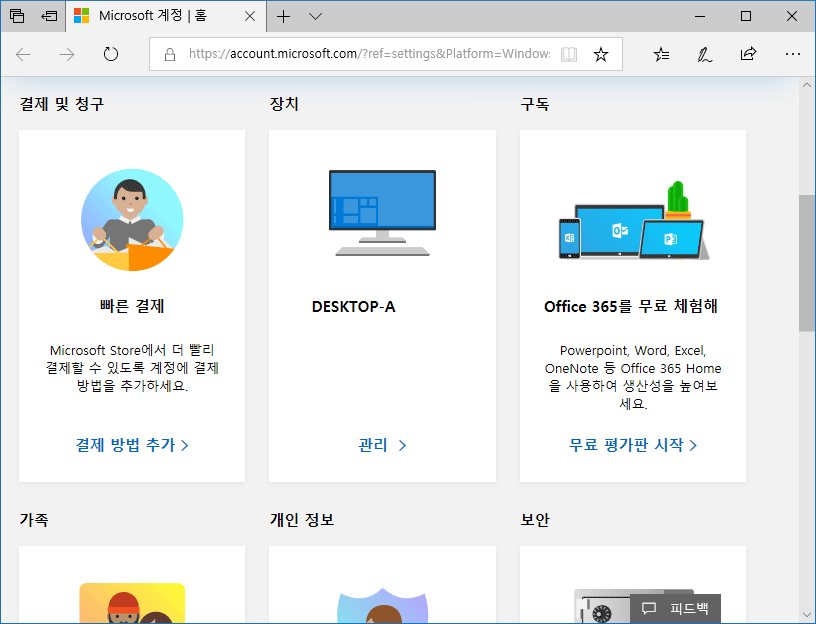The height and width of the screenshot is (624, 816).
Task: Open Settings and more menu
Action: point(793,54)
